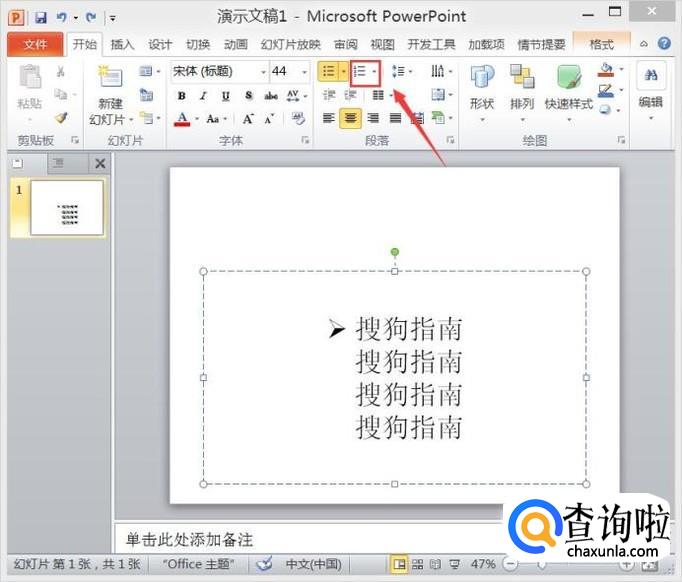Screen dimensions: 682x582
Task: Open the font size dropdown
Action: click(x=304, y=72)
